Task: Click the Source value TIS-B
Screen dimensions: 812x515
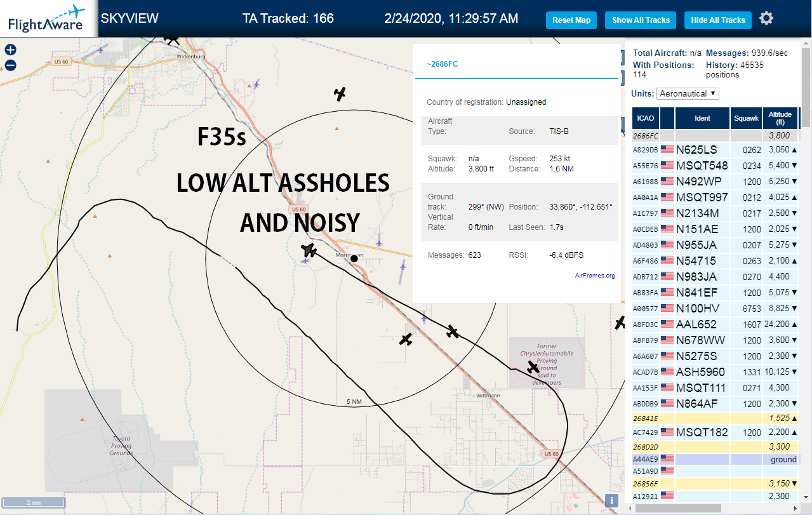Action: 559,131
